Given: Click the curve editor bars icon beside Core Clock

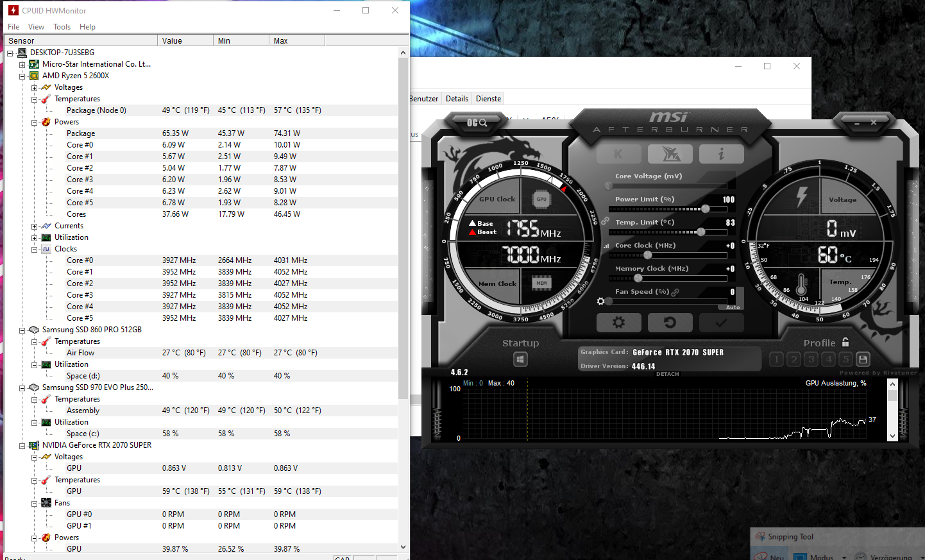Looking at the screenshot, I should coord(606,246).
